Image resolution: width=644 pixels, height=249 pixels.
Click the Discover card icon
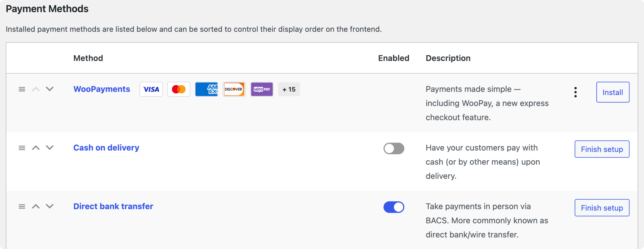click(234, 89)
